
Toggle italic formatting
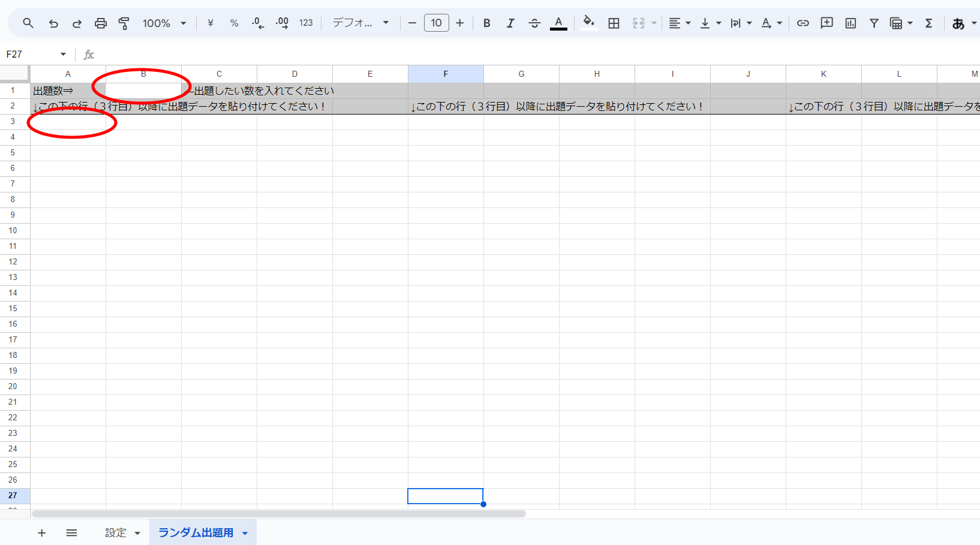click(x=510, y=23)
